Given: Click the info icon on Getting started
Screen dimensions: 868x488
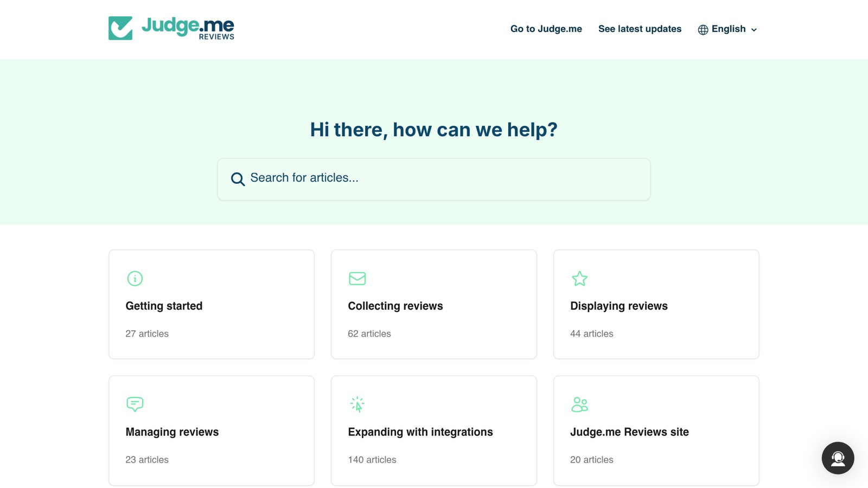Looking at the screenshot, I should click(x=135, y=278).
